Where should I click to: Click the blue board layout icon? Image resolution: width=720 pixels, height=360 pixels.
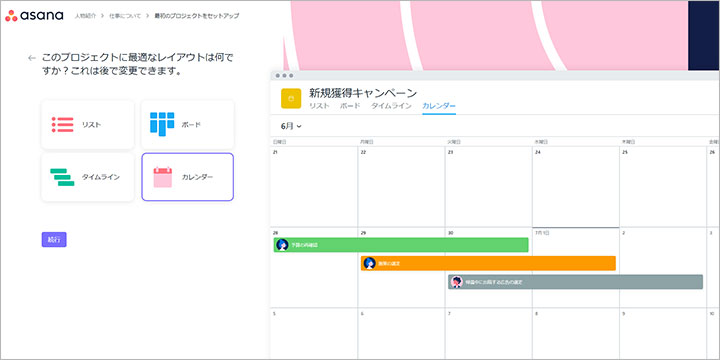(162, 124)
